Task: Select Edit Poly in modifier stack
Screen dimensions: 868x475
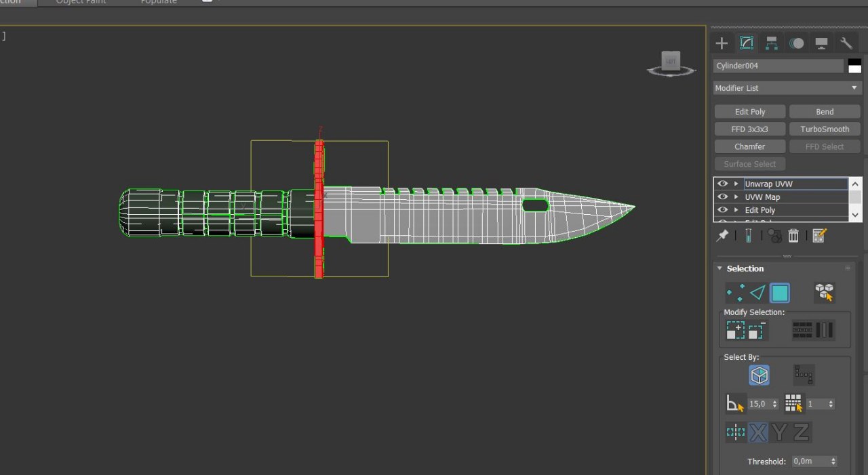Action: point(796,210)
